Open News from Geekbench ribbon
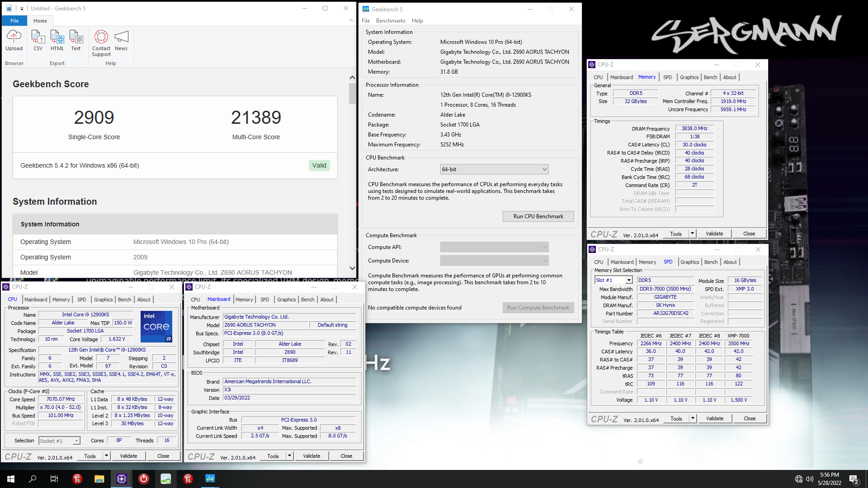This screenshot has width=868, height=488. pyautogui.click(x=121, y=40)
